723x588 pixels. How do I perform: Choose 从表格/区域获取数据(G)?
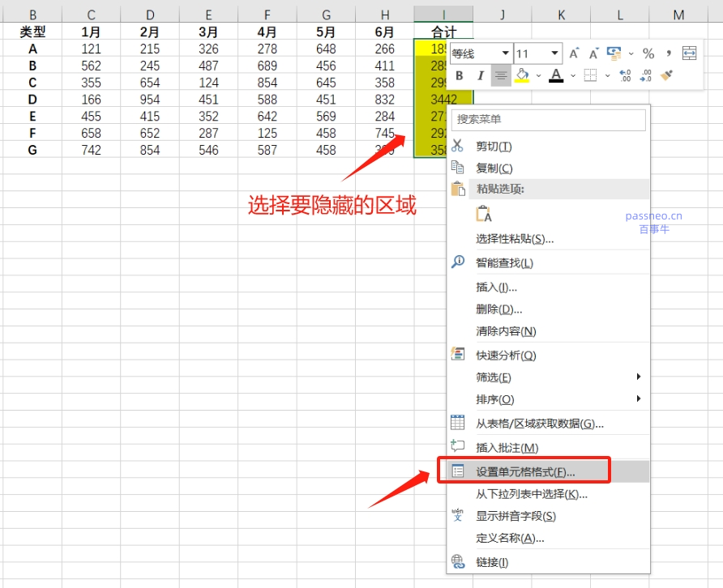click(548, 424)
